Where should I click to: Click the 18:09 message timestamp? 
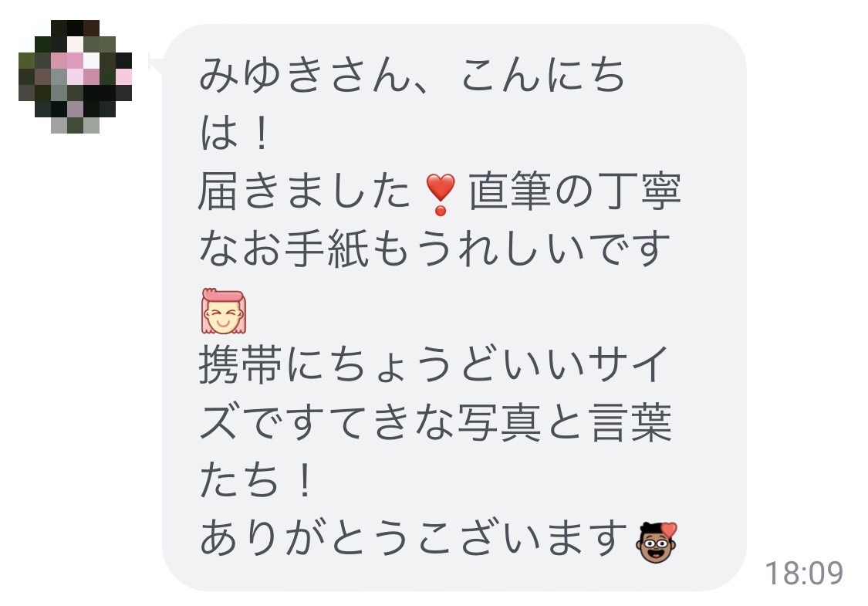tap(804, 573)
